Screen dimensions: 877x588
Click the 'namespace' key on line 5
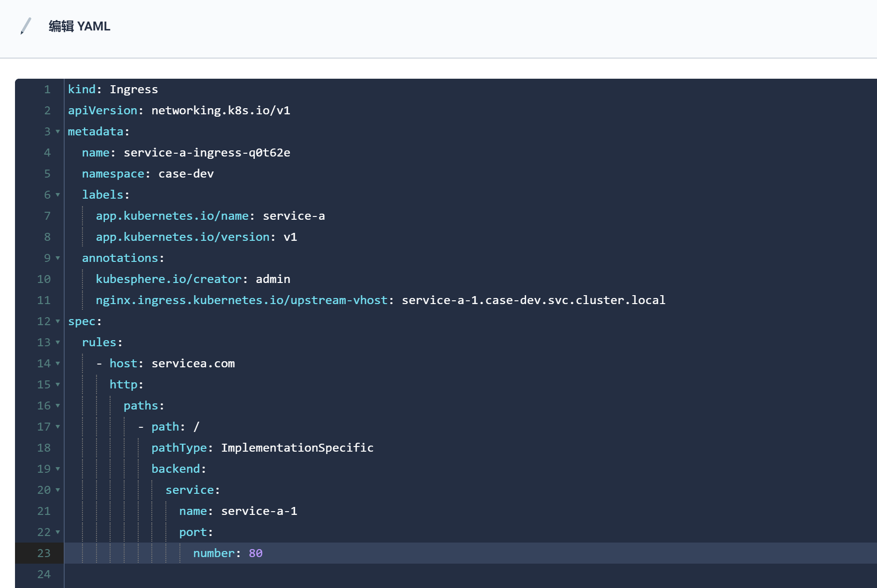pos(113,174)
